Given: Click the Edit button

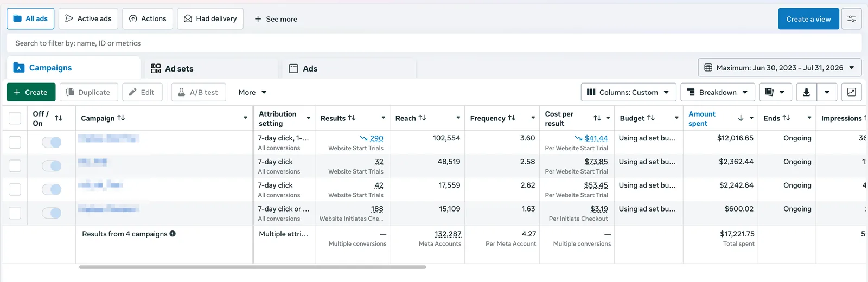Looking at the screenshot, I should 142,92.
